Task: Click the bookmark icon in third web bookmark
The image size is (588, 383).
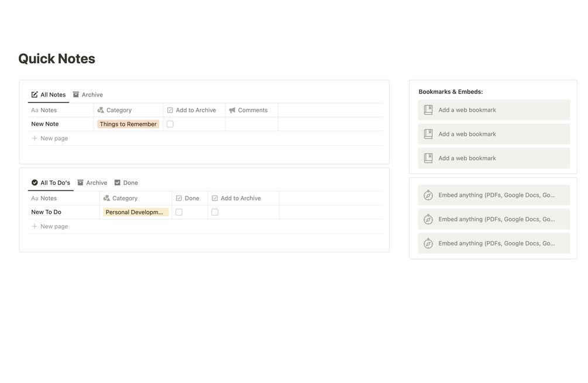Action: [x=428, y=158]
